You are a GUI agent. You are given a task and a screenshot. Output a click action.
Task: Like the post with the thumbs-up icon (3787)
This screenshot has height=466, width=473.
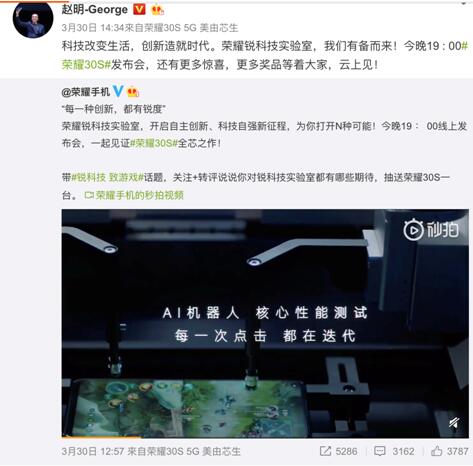449,451
